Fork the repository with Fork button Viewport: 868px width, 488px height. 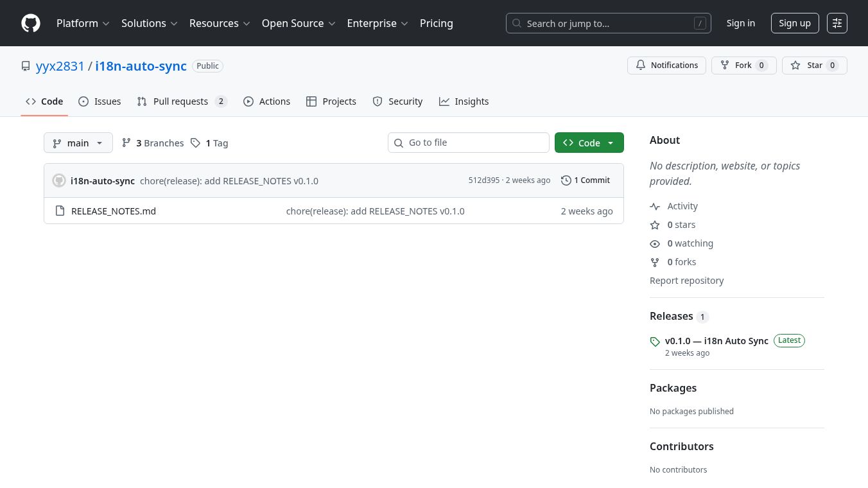pos(743,65)
